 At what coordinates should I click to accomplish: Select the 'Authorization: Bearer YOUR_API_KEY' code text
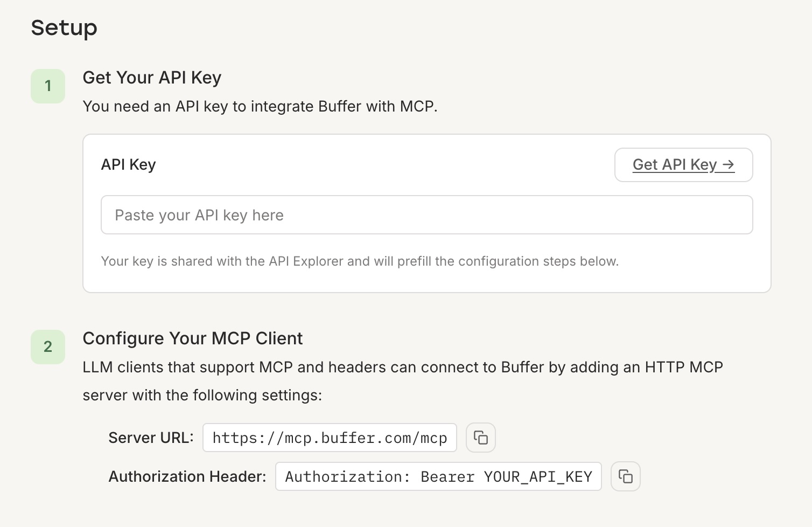click(438, 476)
